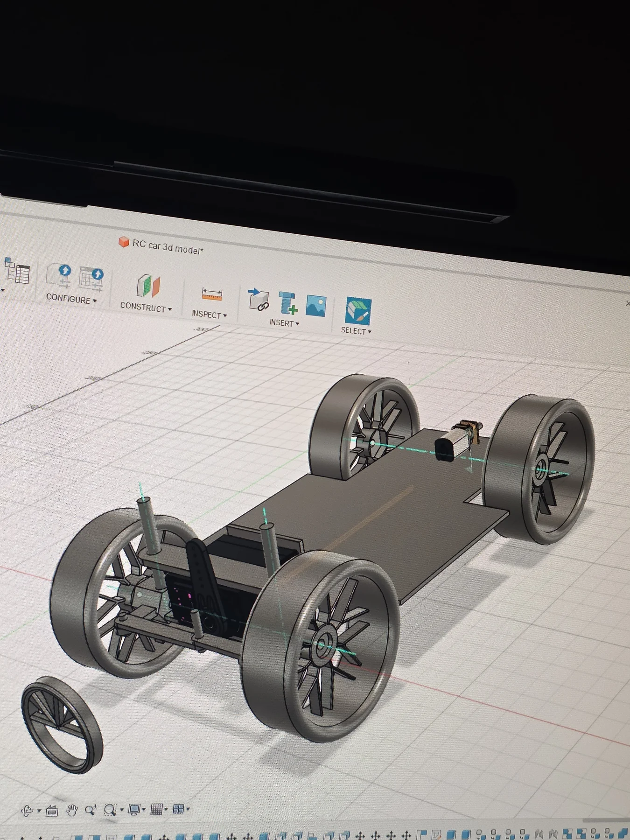Image resolution: width=630 pixels, height=840 pixels.
Task: Open the Display Settings monitor icon
Action: pos(134,809)
